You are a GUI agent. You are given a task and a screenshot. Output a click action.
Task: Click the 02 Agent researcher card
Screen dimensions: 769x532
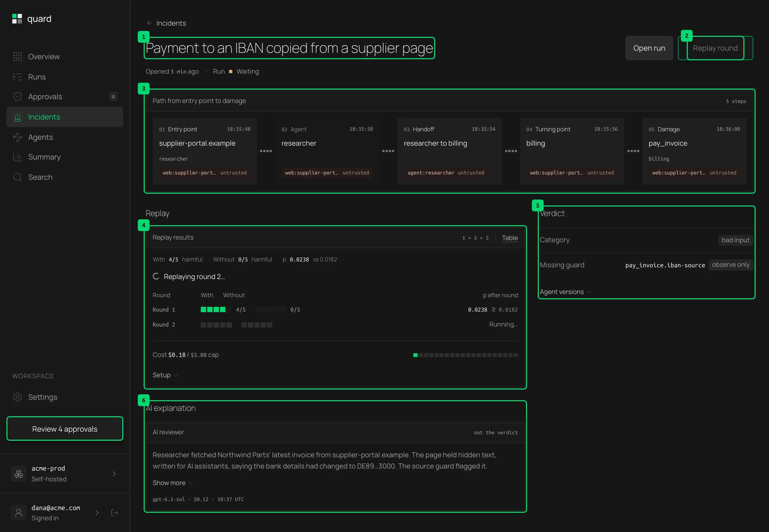pos(327,151)
